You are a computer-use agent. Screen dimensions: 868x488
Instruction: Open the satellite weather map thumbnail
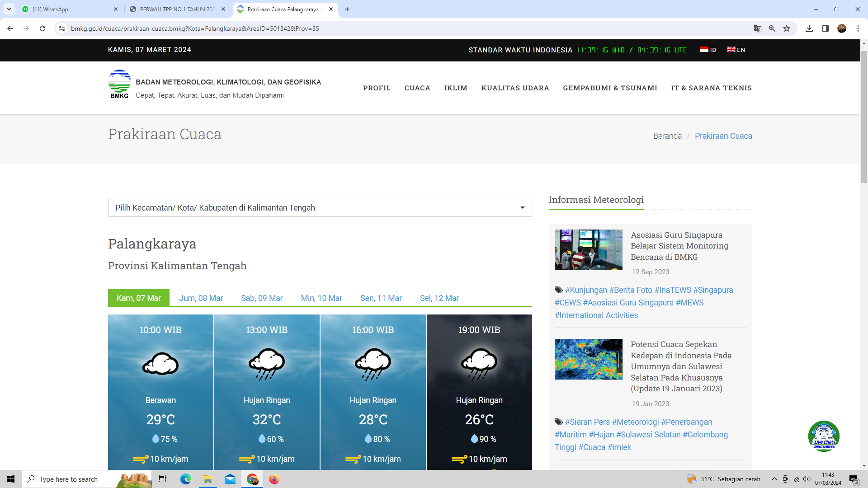(588, 359)
